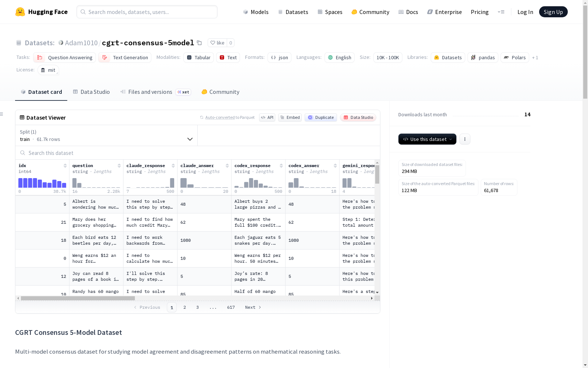Image resolution: width=588 pixels, height=368 pixels.
Task: Select the 10K - 100K size tag
Action: (388, 57)
